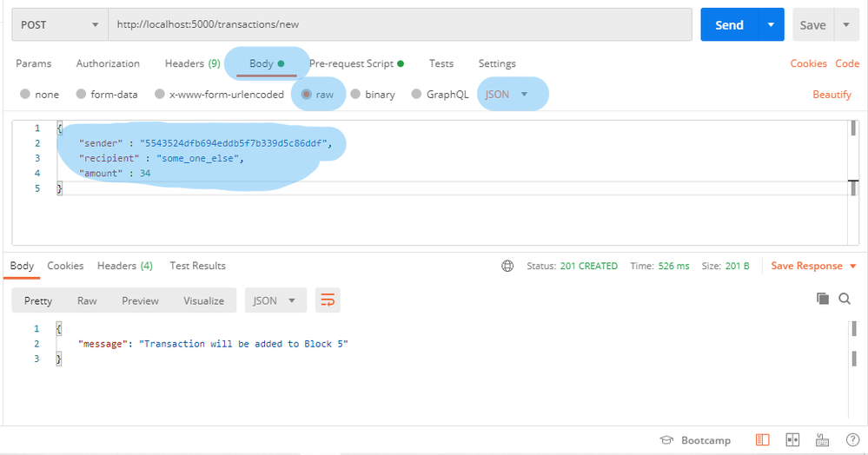The image size is (868, 455).
Task: Select the x-www-form-urlencoded radio option
Action: tap(159, 94)
